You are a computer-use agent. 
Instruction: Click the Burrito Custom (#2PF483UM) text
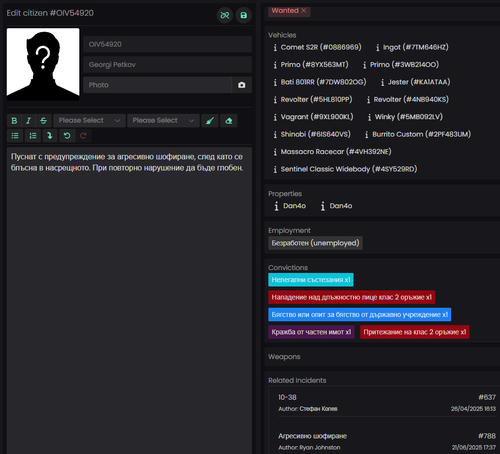pos(421,134)
